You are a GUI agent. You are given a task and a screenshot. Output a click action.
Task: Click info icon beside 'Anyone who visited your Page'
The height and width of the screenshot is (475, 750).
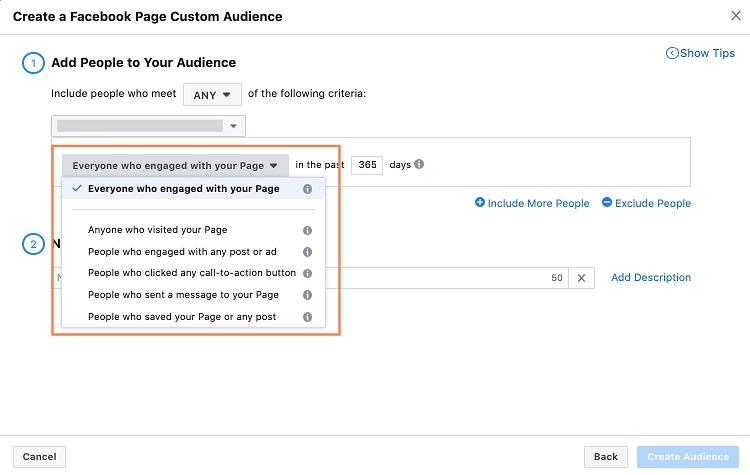pos(307,230)
